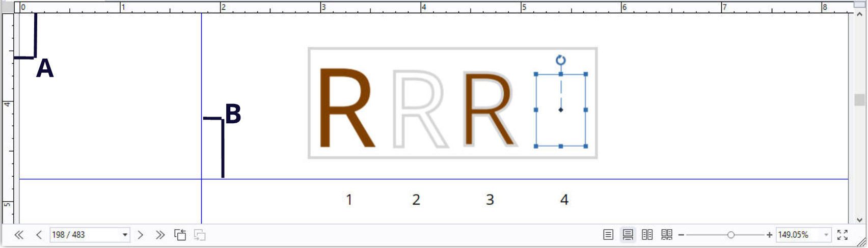Click the brown solid letter R

pos(346,108)
